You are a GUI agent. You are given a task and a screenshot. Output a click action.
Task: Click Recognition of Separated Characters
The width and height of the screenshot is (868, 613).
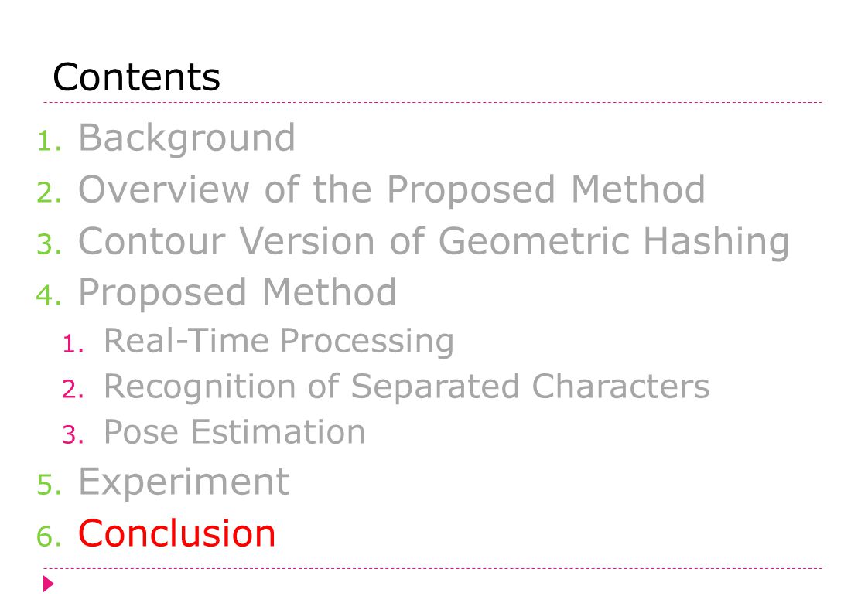point(406,386)
